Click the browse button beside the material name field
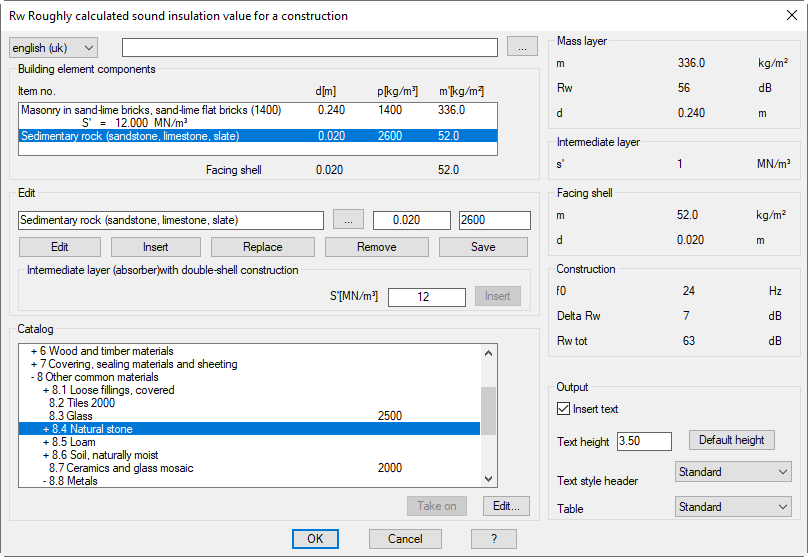Screen dimensions: 808x557 coord(347,220)
